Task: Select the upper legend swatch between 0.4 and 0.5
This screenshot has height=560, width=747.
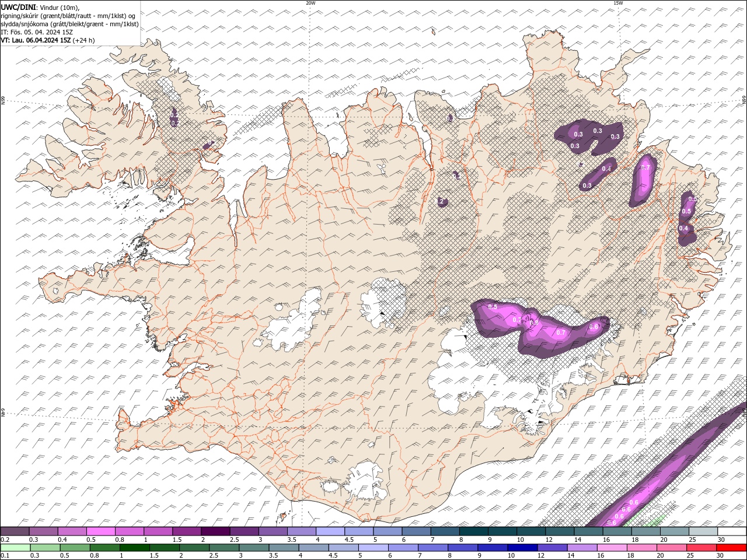Action: pos(72,531)
